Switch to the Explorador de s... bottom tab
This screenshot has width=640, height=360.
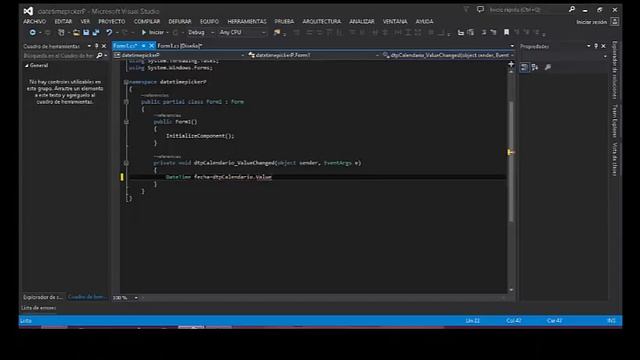point(43,297)
